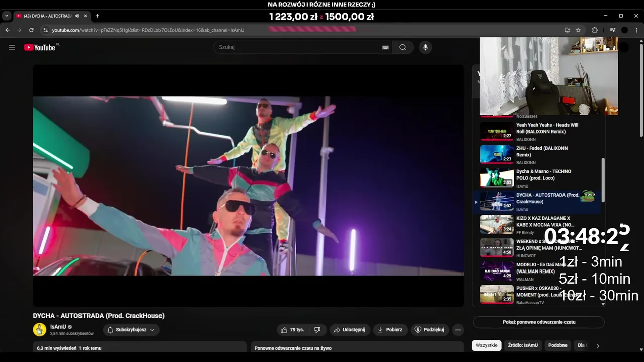644x362 pixels.
Task: Play ZHU - Faded BALIXONN Remix
Action: pos(538,155)
